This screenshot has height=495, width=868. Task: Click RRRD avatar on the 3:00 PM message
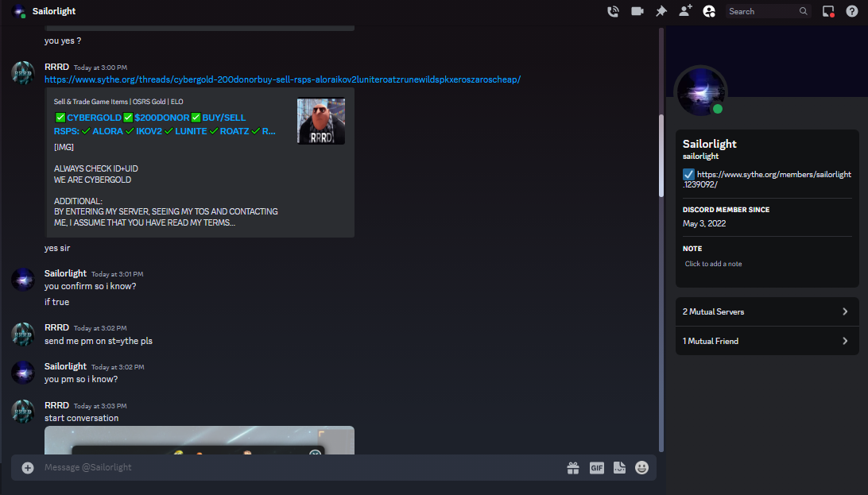pyautogui.click(x=23, y=73)
